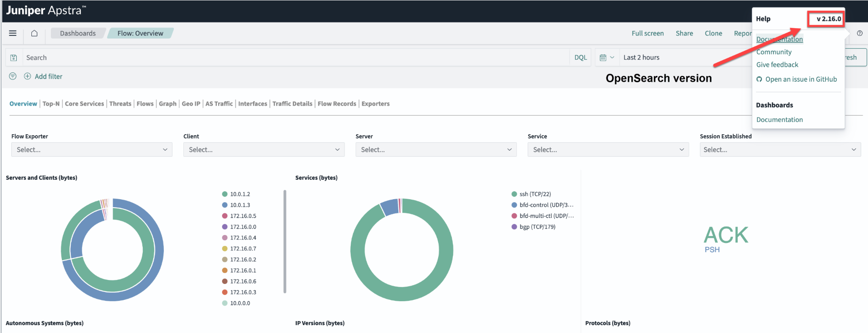Toggle 172.16.0.5 legend entry
868x333 pixels.
pos(243,216)
